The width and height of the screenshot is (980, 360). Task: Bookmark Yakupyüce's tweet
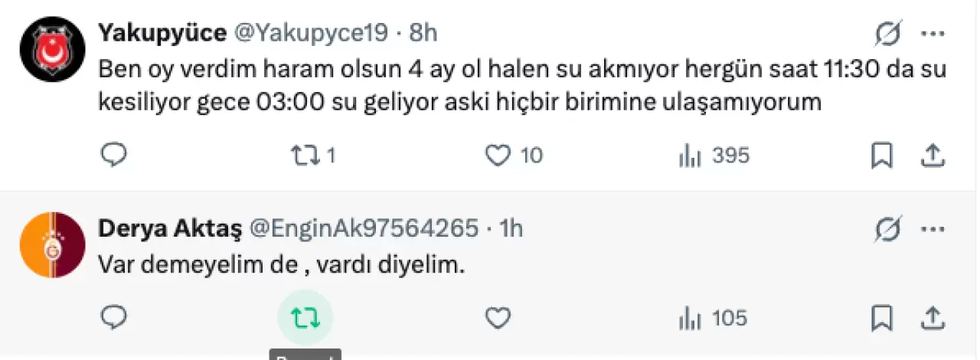coord(883,155)
